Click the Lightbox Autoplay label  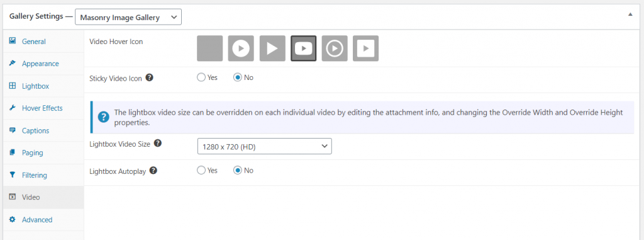(x=118, y=171)
